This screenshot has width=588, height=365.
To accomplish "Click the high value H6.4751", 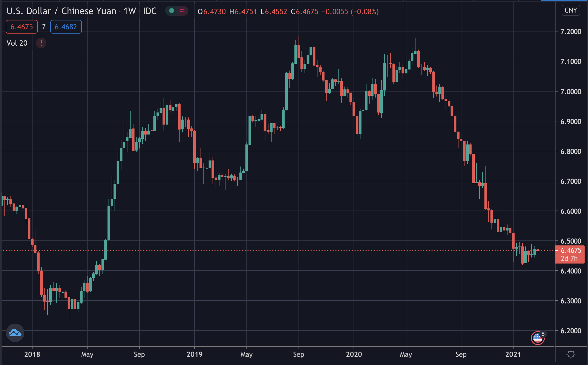I will tap(243, 12).
